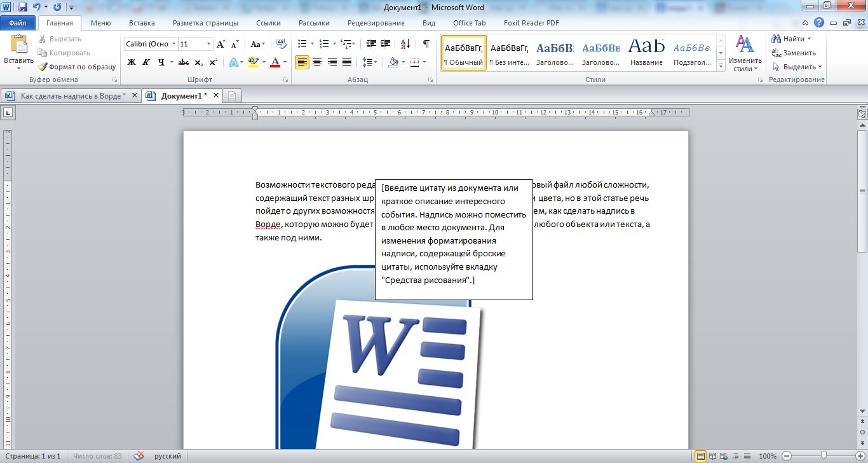Apply the Название (Title) style
Image resolution: width=868 pixels, height=463 pixels.
tap(647, 53)
